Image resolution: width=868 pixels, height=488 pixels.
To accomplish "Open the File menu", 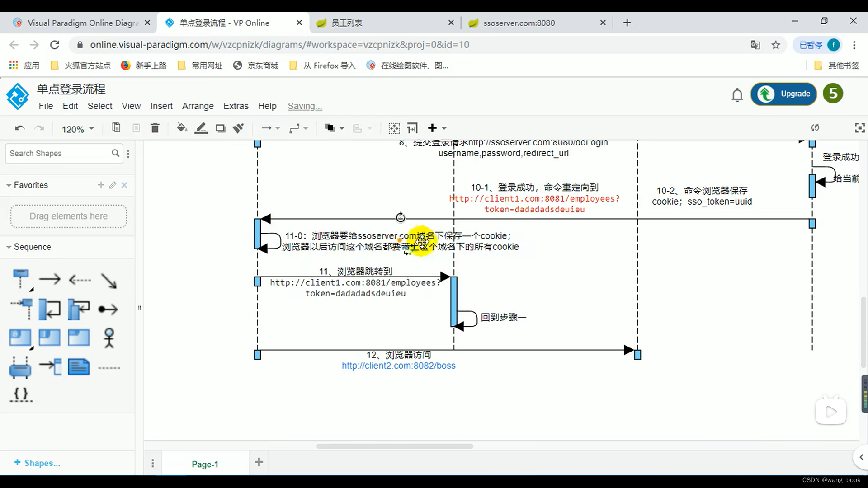I will (46, 106).
